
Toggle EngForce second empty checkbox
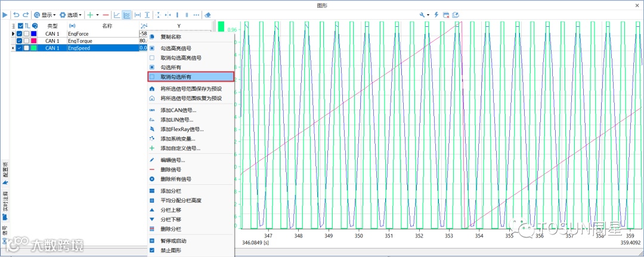(x=27, y=33)
